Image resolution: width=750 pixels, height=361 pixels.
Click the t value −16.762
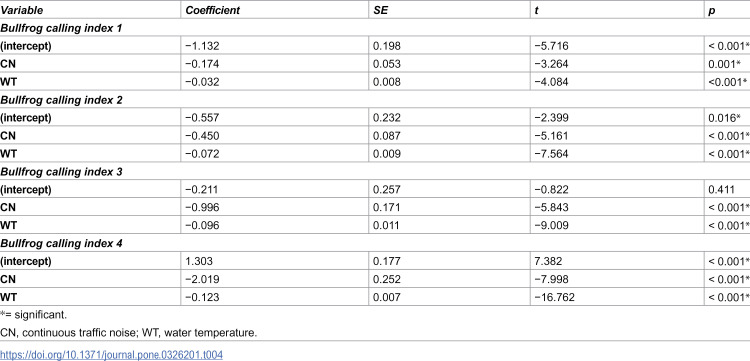554,297
